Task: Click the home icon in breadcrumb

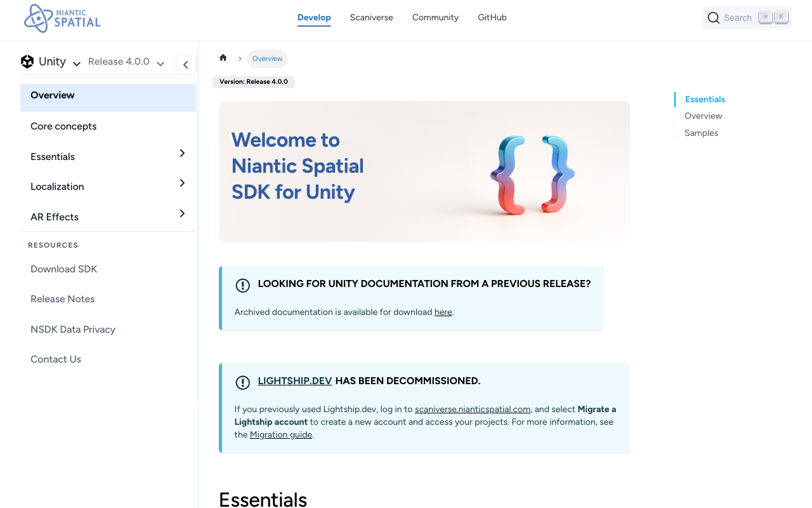Action: tap(223, 57)
